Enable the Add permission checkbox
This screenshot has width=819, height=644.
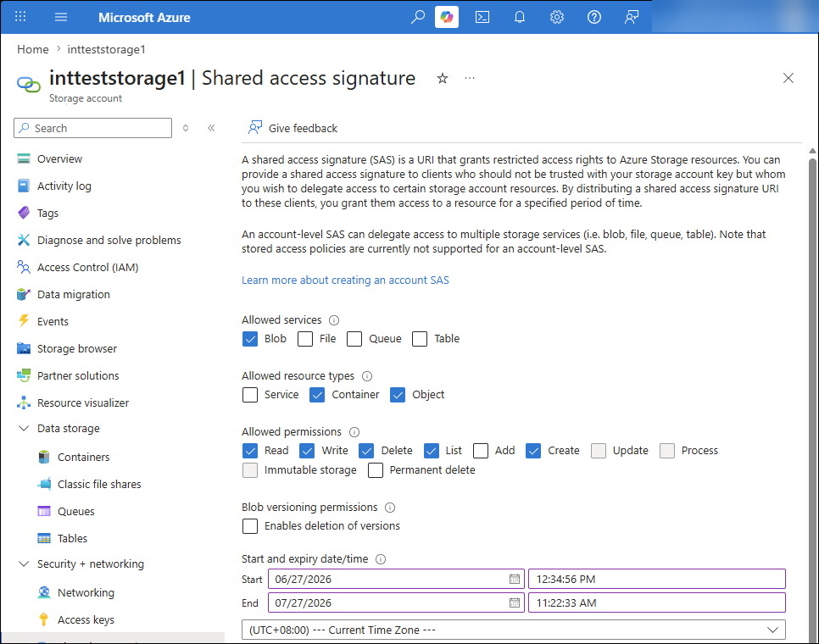click(x=481, y=451)
